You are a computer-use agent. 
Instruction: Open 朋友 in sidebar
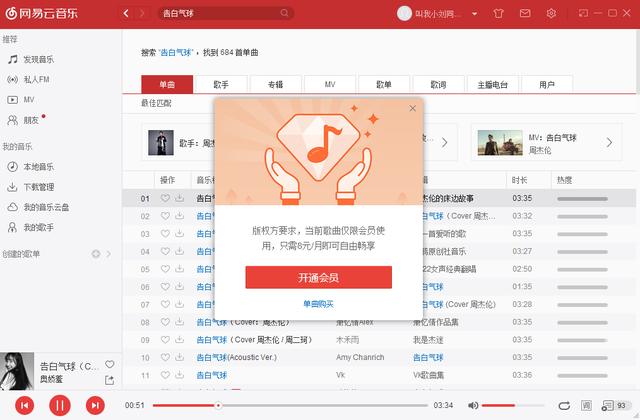click(24, 120)
